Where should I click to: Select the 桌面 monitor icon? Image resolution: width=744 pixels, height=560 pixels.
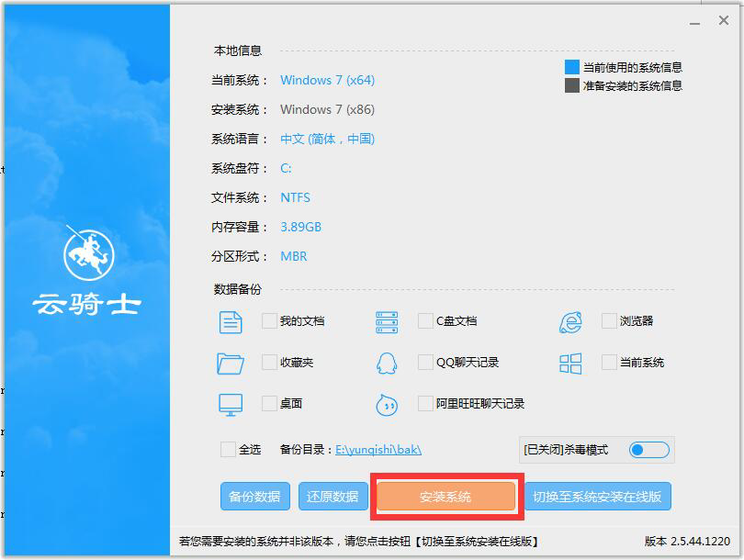[x=229, y=403]
